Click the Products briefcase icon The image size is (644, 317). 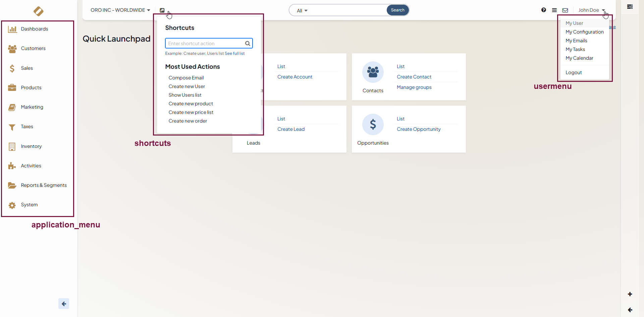coord(12,88)
